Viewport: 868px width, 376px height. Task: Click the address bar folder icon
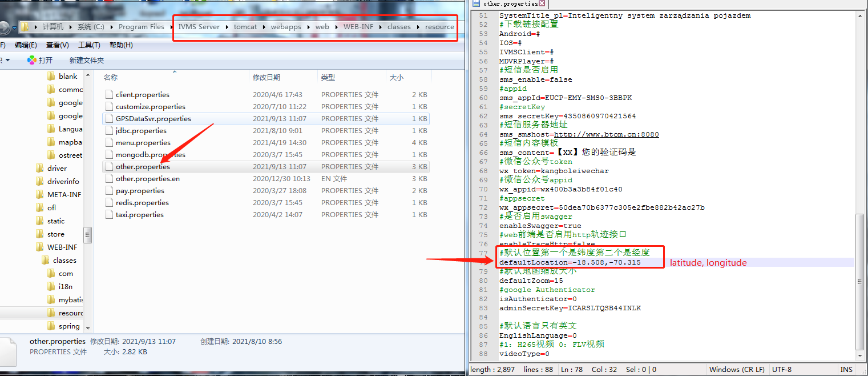point(25,27)
